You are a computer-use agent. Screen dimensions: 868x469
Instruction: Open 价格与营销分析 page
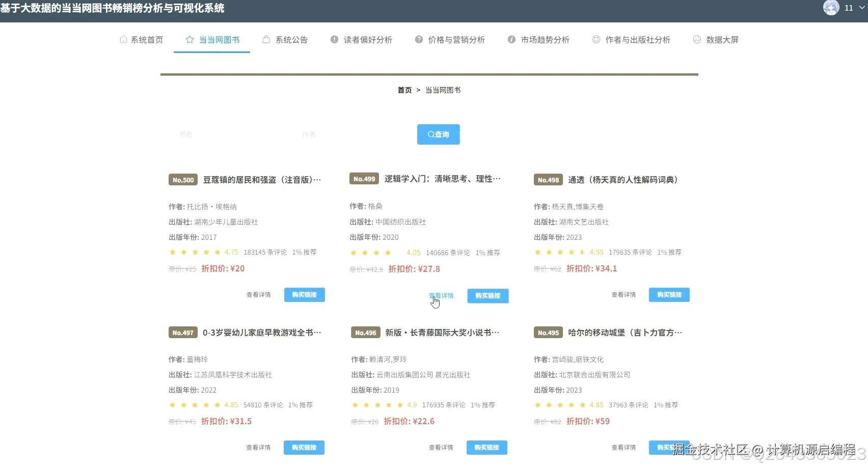point(450,40)
